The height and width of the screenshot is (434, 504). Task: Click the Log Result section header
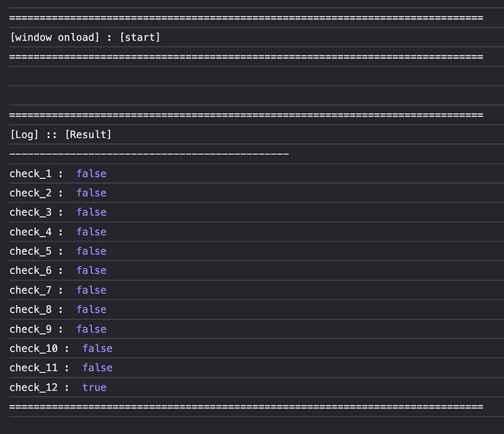[60, 134]
